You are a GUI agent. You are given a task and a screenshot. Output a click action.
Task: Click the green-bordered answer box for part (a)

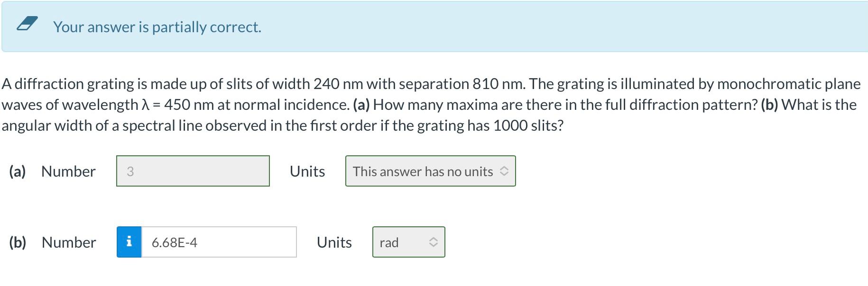(x=192, y=171)
